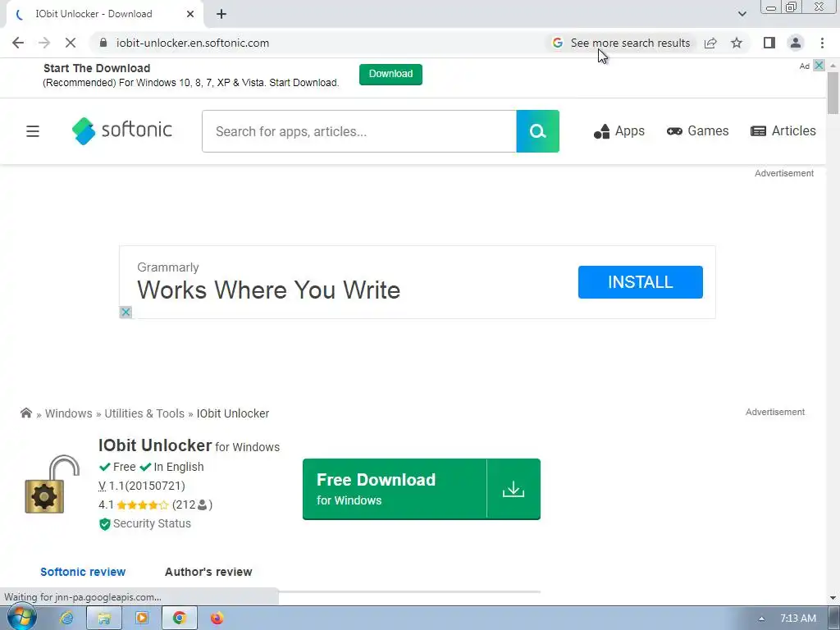
Task: Click the IObit Unlocker padlock app icon
Action: [52, 484]
